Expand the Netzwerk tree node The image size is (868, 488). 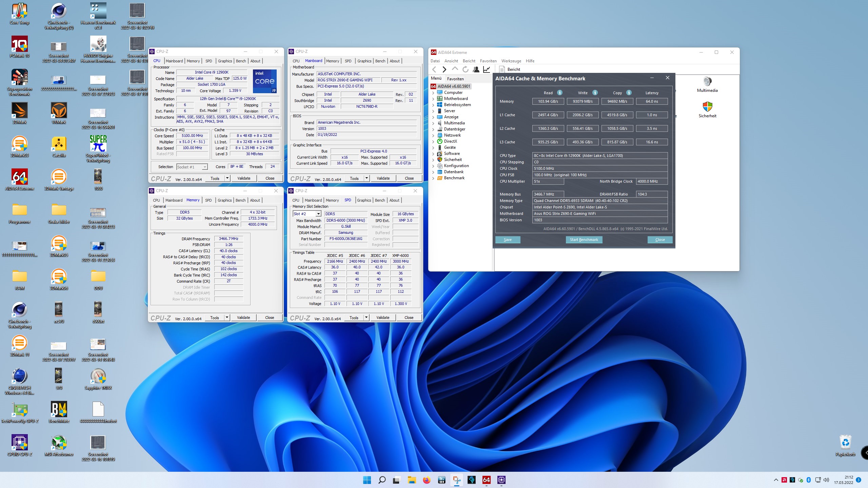(x=433, y=135)
